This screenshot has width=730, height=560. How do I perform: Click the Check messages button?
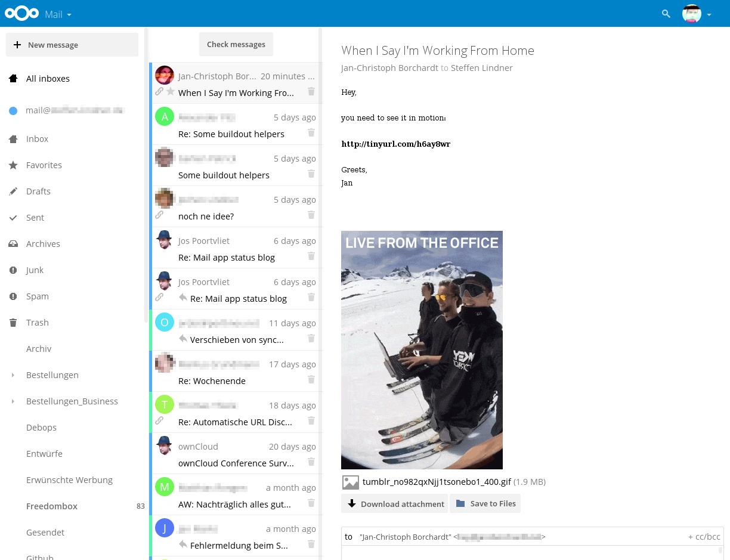tap(236, 44)
